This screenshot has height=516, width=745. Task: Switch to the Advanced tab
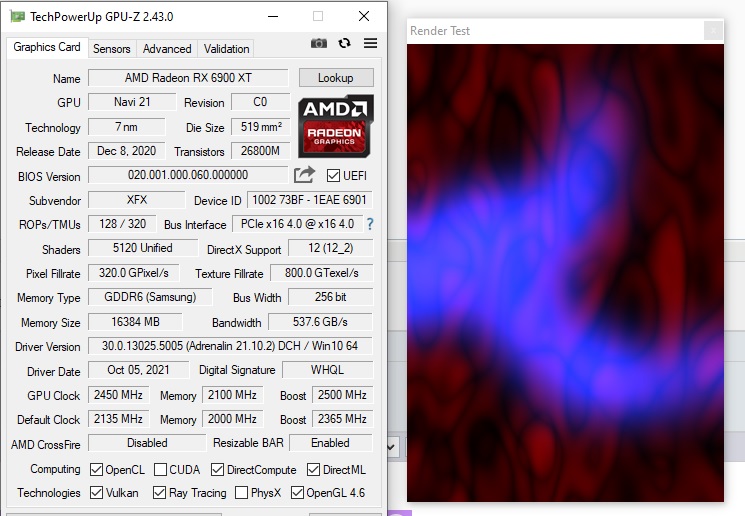pos(167,49)
